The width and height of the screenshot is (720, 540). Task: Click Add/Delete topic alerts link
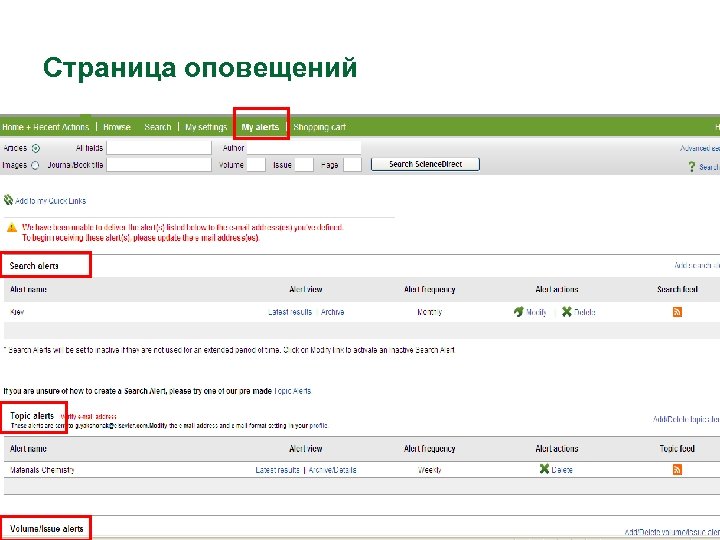[x=686, y=419]
